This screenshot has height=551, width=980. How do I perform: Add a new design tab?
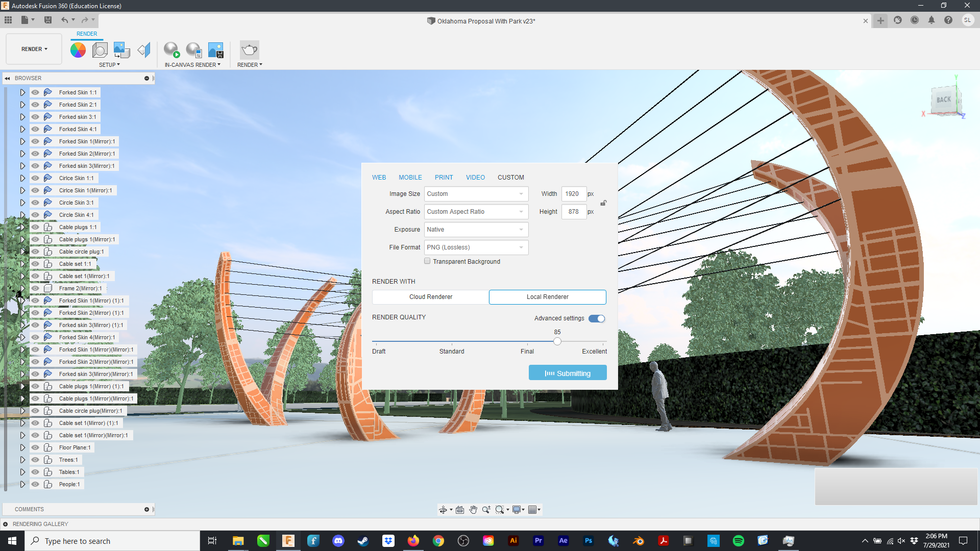tap(880, 21)
